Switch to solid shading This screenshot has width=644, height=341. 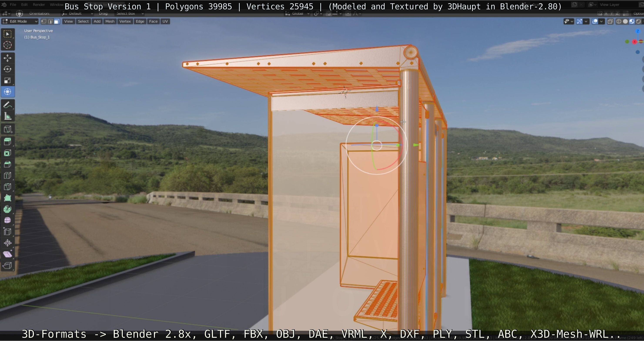point(625,22)
